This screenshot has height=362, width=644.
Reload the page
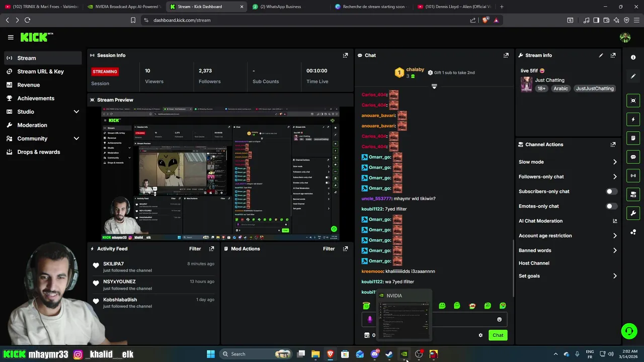[27, 20]
